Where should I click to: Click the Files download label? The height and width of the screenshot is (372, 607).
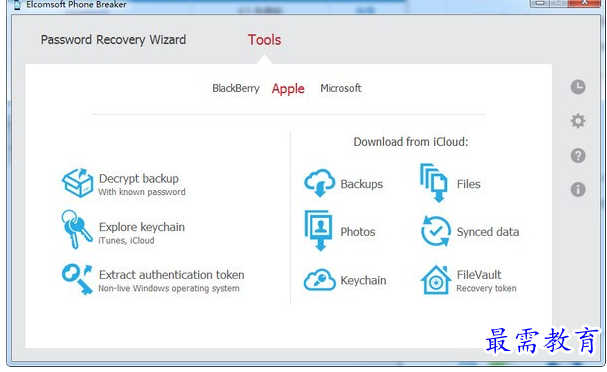468,184
